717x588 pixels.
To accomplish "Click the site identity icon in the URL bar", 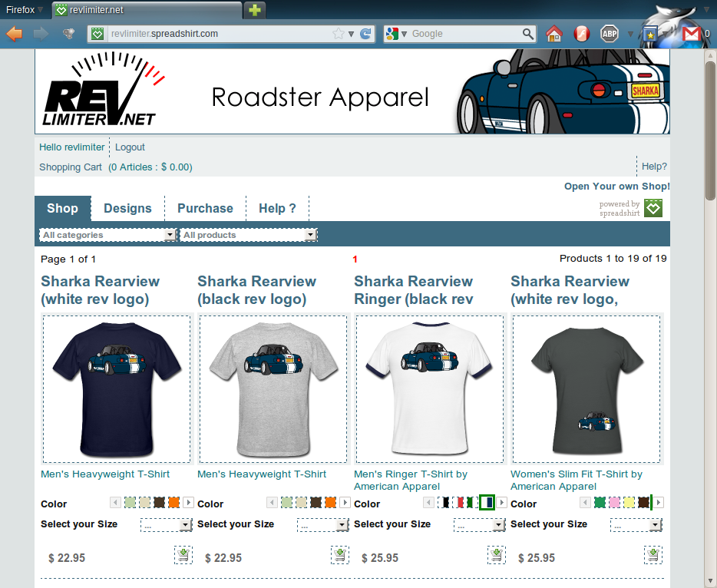I will click(97, 33).
